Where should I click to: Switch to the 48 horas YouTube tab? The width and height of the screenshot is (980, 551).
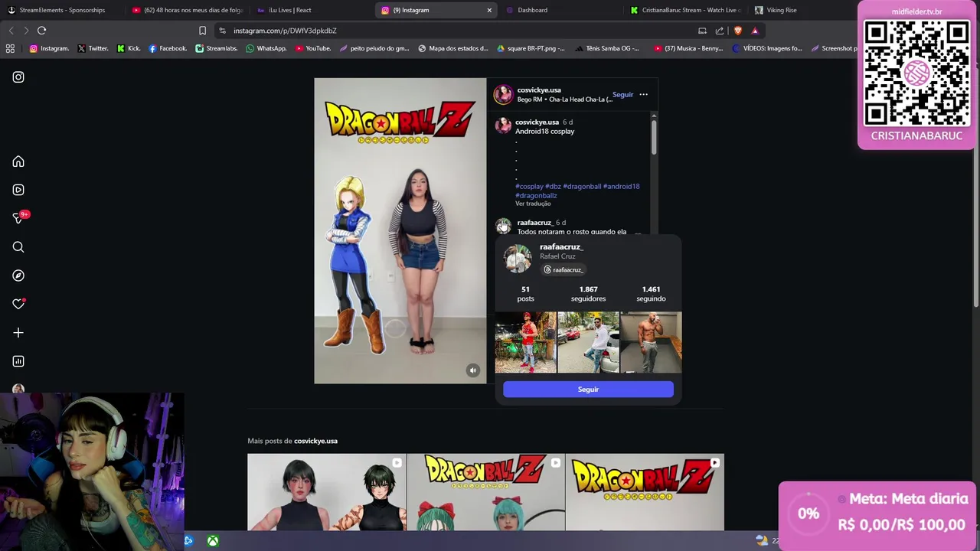[x=187, y=10]
